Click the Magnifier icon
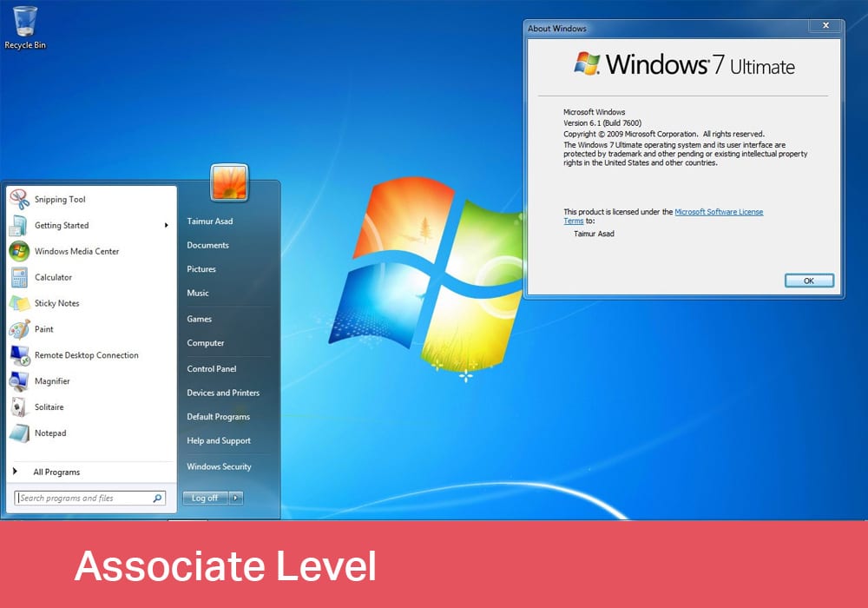 19,381
